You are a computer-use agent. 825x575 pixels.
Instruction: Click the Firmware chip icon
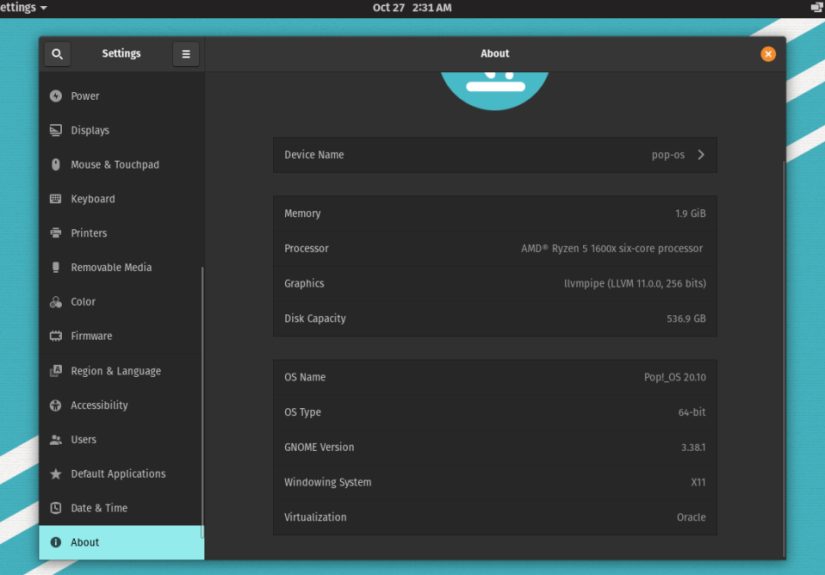click(x=56, y=336)
